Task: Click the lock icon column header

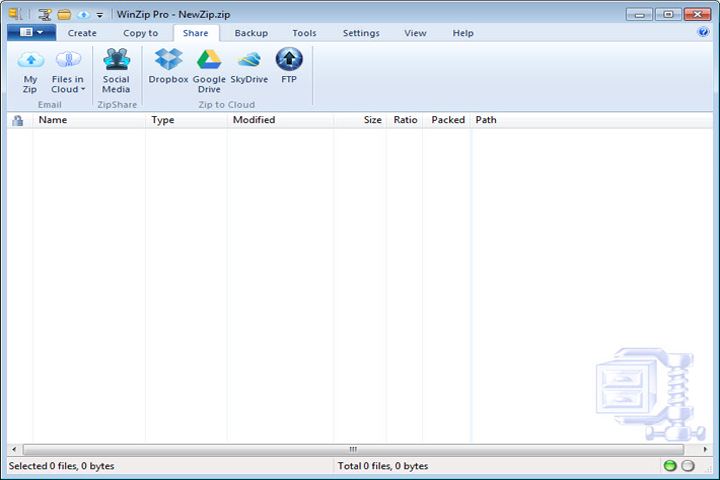Action: 18,120
